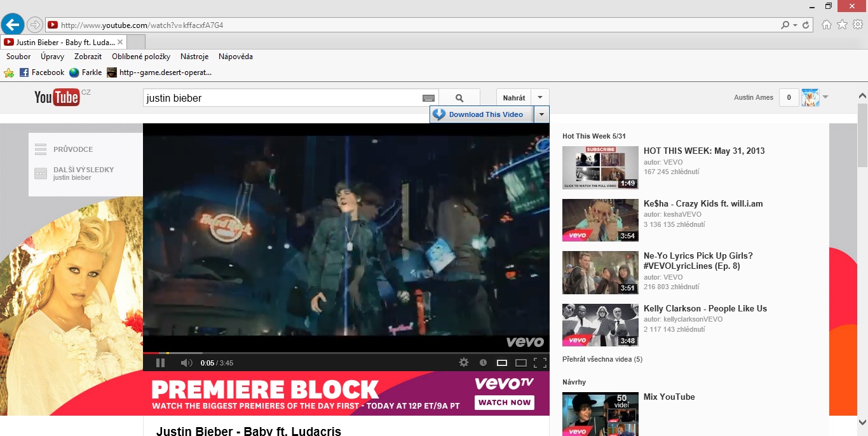Image resolution: width=868 pixels, height=436 pixels.
Task: Mute the video with the speaker icon
Action: pos(186,363)
